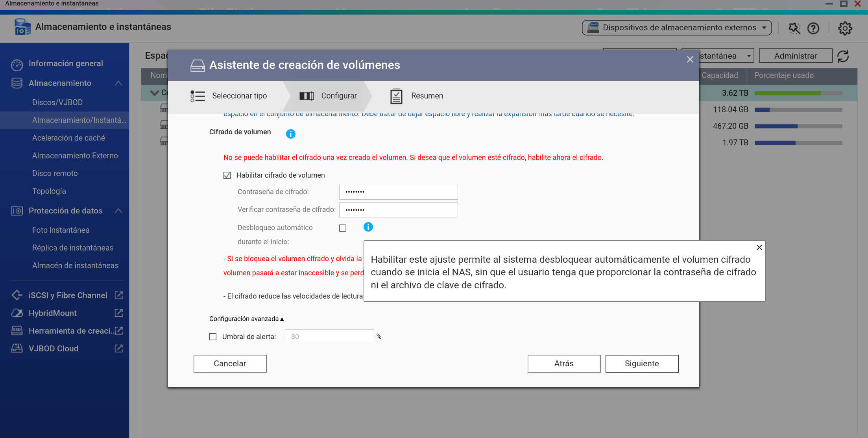Open Discos/VJBOD sidebar item

(x=57, y=102)
